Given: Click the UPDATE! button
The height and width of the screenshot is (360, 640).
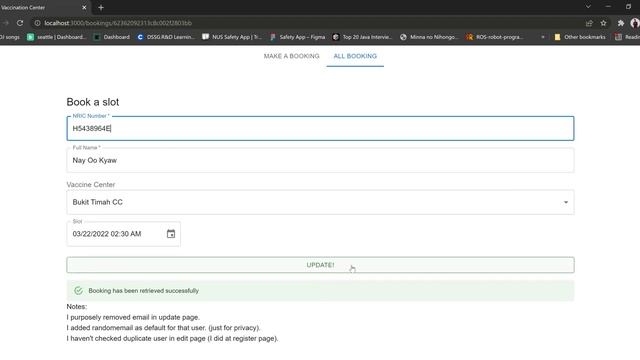Looking at the screenshot, I should tap(320, 265).
